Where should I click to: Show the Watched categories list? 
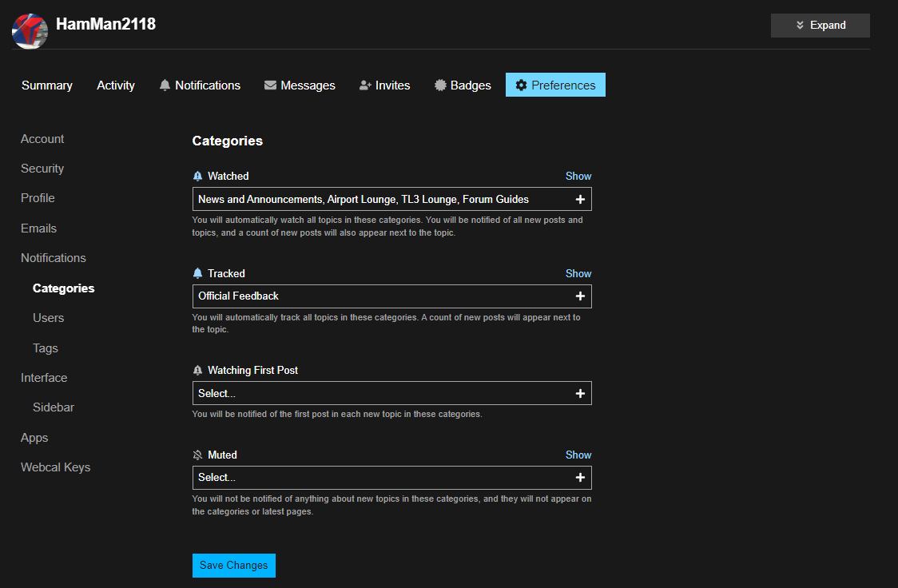578,176
